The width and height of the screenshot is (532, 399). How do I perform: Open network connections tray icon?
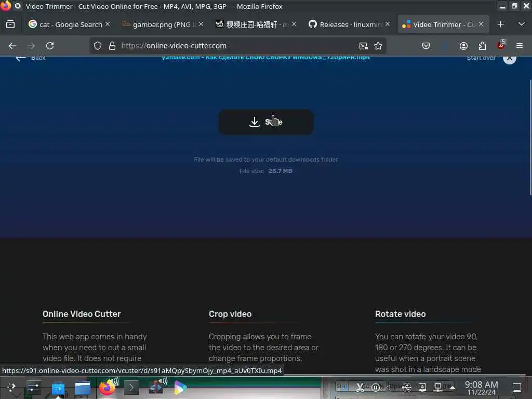click(x=437, y=387)
